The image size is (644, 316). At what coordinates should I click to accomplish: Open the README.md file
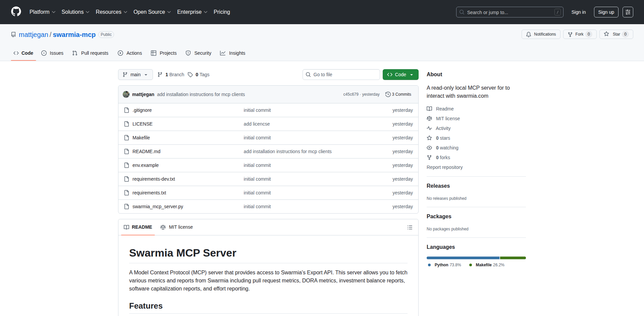point(146,151)
